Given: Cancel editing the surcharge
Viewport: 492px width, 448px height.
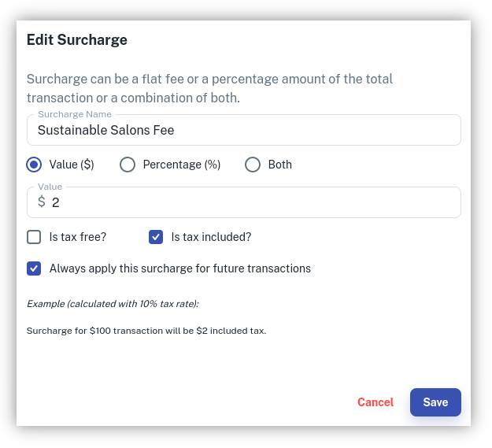Looking at the screenshot, I should click(375, 402).
